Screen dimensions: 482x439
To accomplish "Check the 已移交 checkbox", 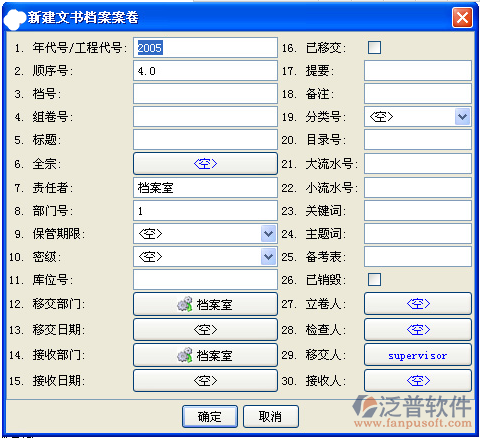I will point(374,48).
